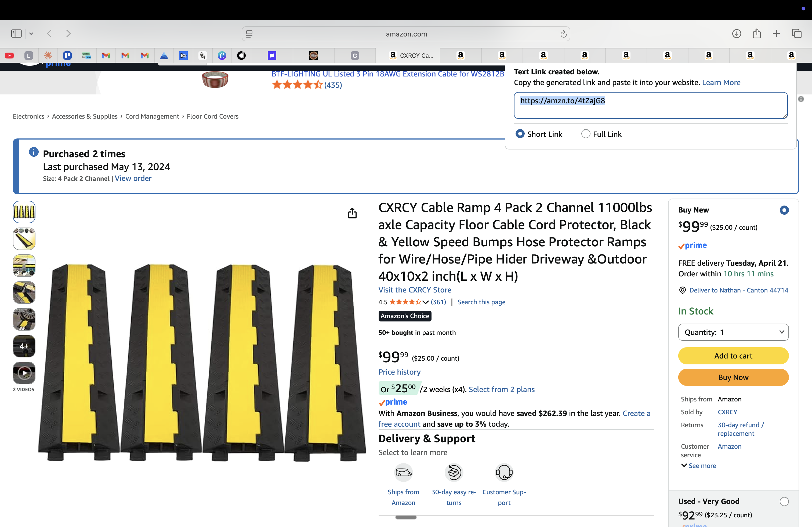This screenshot has height=527, width=812.
Task: Click the 30-day easy returns box icon
Action: 454,473
